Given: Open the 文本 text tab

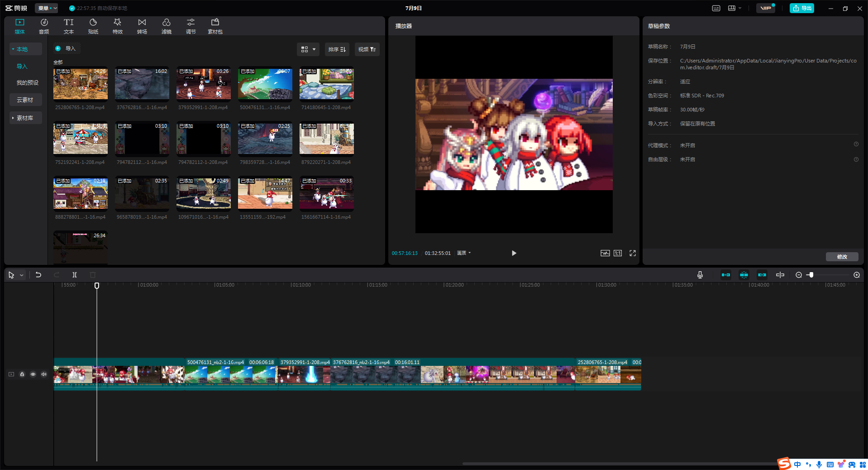Looking at the screenshot, I should point(68,26).
